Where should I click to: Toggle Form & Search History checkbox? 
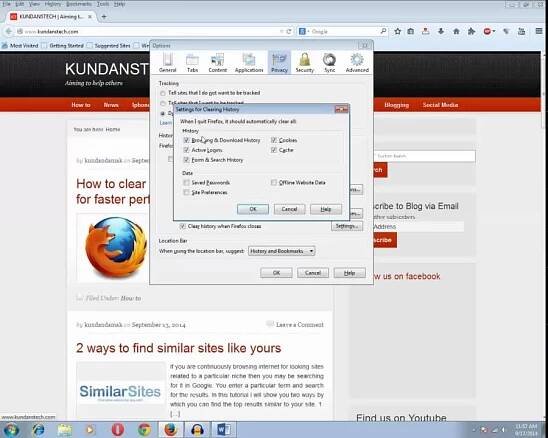coord(187,160)
